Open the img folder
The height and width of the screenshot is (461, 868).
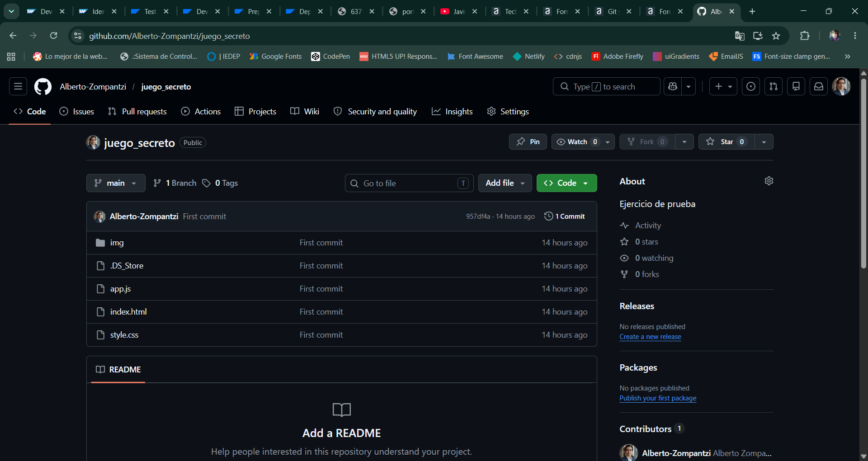(x=117, y=243)
